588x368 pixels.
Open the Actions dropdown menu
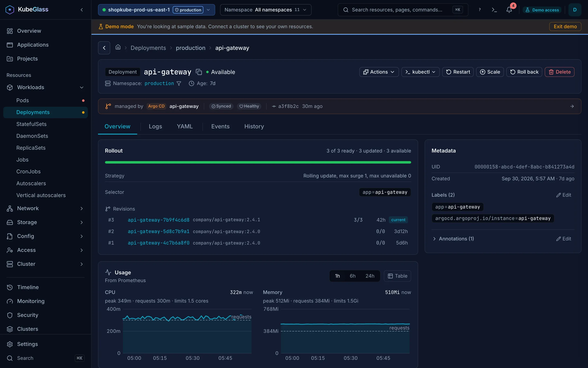[379, 72]
